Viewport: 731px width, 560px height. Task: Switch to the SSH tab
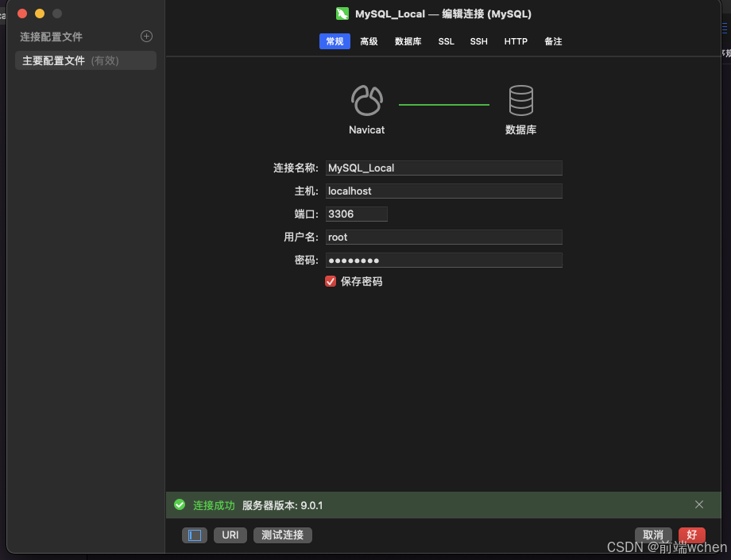(x=479, y=41)
